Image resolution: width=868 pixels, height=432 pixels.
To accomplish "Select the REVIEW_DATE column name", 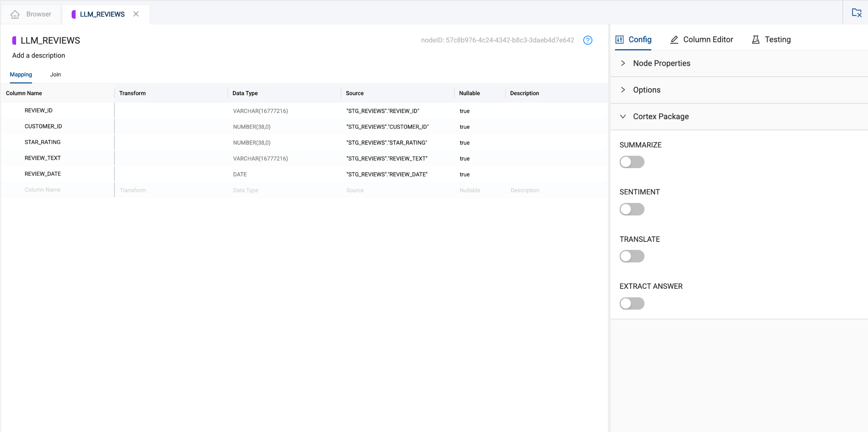I will coord(43,174).
